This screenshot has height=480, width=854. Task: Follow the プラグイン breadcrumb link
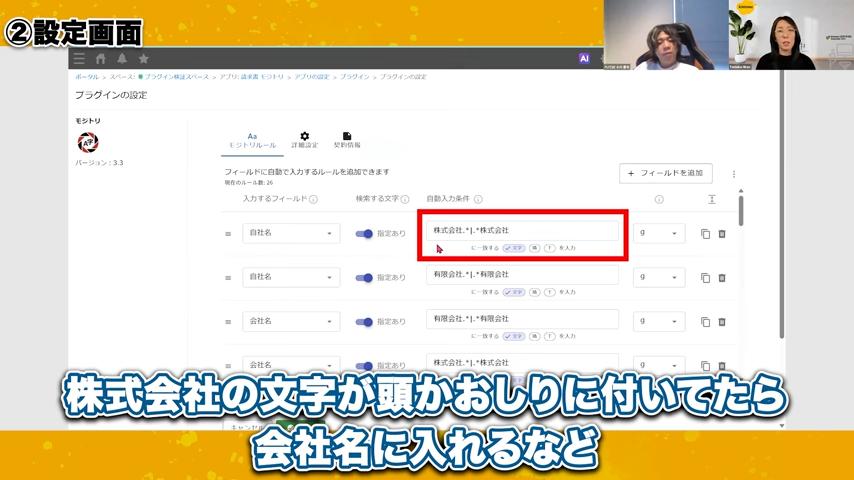(x=355, y=77)
